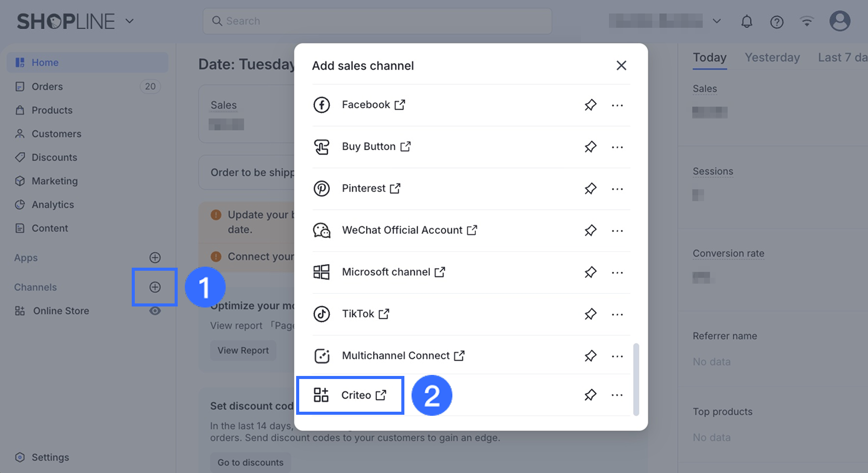Viewport: 868px width, 473px height.
Task: Add a new app with plus icon
Action: click(155, 257)
